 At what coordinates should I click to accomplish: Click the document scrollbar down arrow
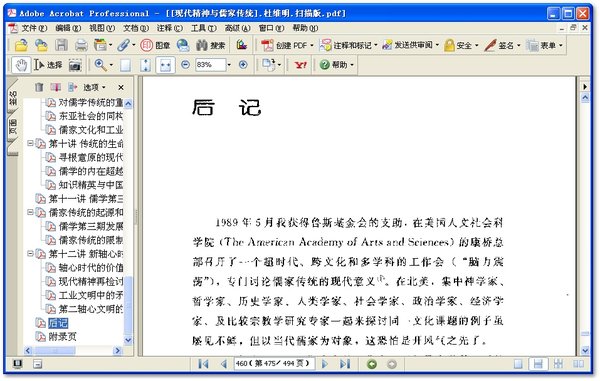(585, 350)
